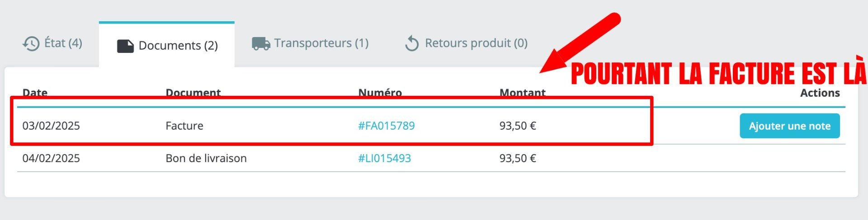Open the État (4) tab
Screen dimensions: 868x220
pos(63,43)
